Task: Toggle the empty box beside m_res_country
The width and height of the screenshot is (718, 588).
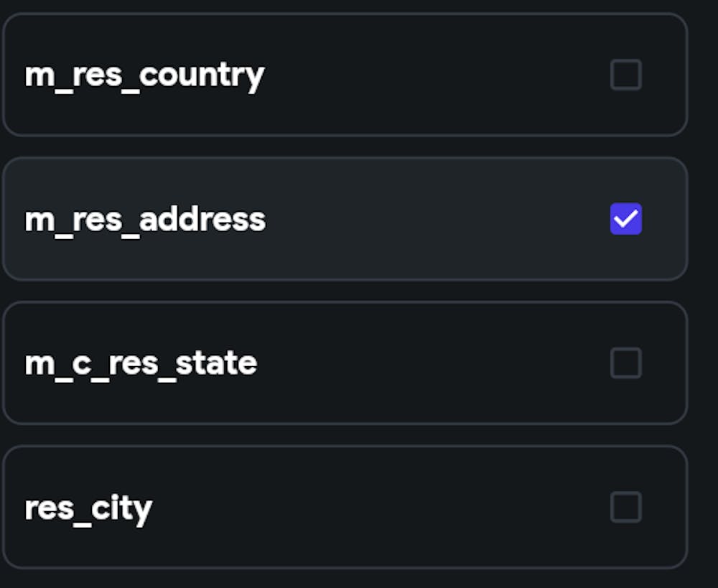Action: pyautogui.click(x=625, y=75)
